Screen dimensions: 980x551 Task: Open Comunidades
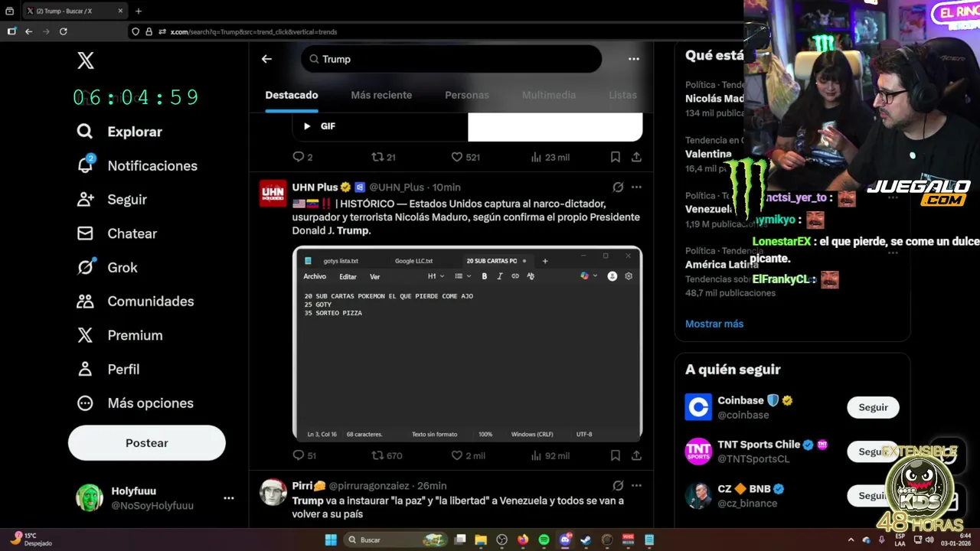135,301
